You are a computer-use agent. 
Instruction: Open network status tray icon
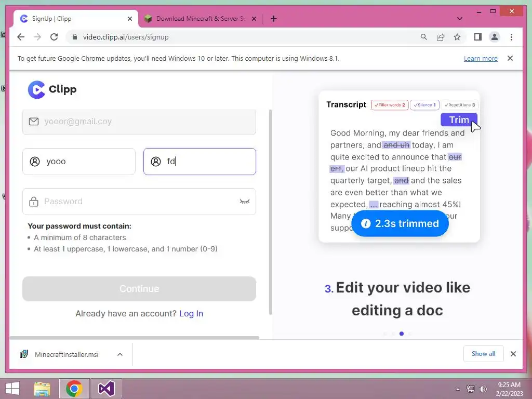coord(471,389)
